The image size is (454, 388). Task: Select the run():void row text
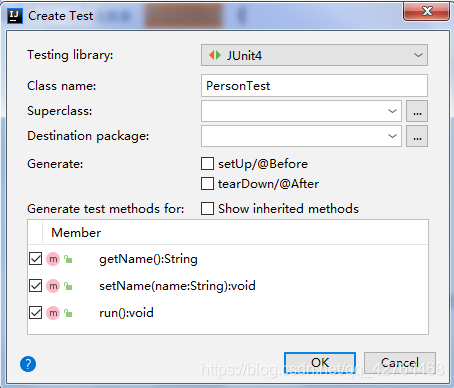pyautogui.click(x=126, y=313)
